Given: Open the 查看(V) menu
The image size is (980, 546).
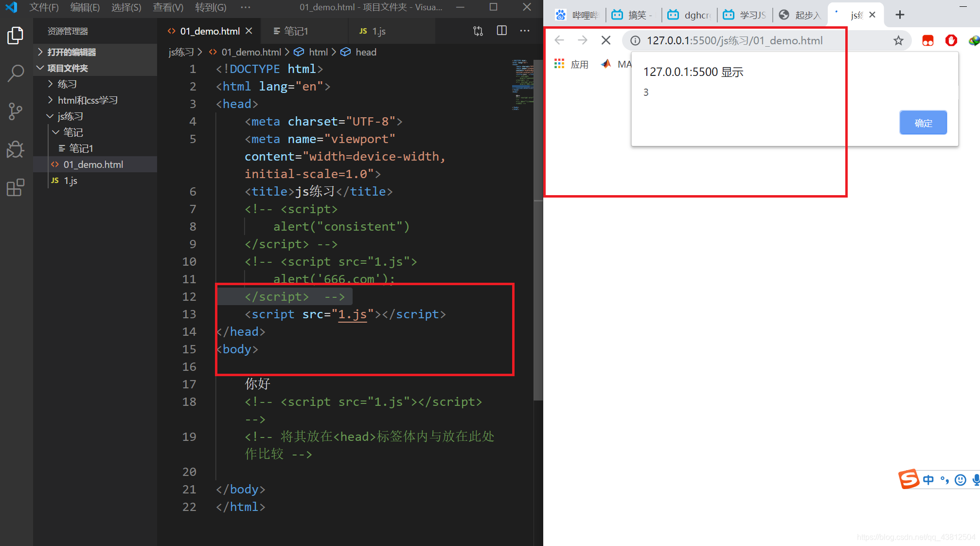Looking at the screenshot, I should (x=168, y=7).
